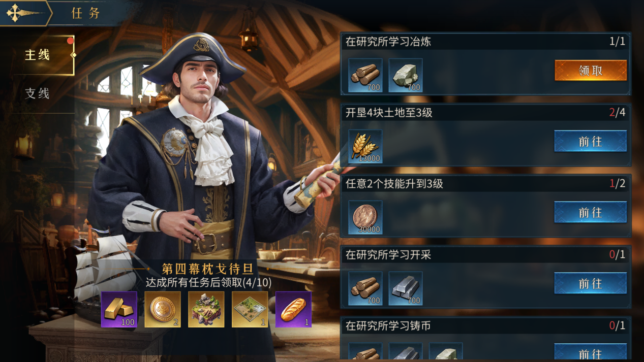Go to the 任意2个技能升到3级 task via 前往
This screenshot has width=644, height=362.
coord(590,212)
